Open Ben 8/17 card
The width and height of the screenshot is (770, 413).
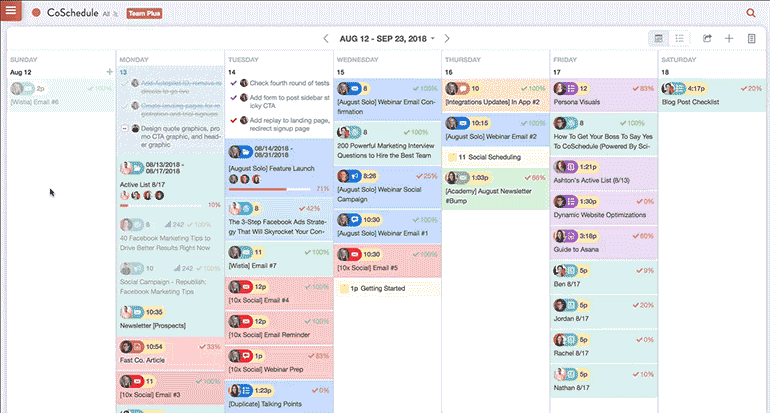604,276
